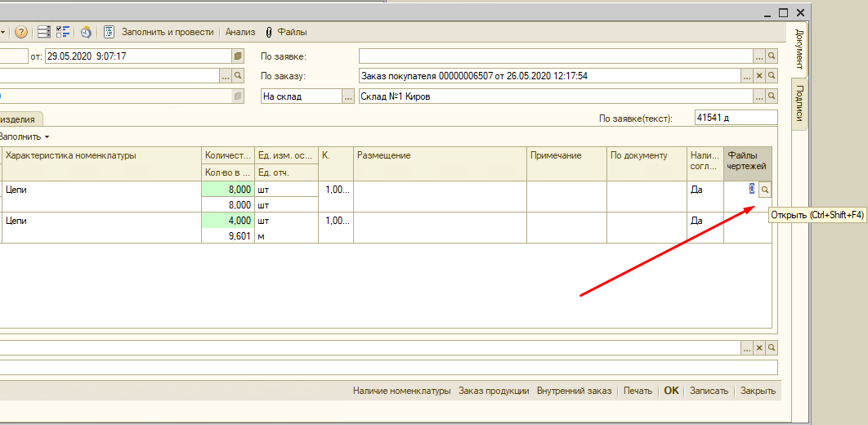Viewport: 868px width, 425px height.
Task: Open Склад №1 Киров with magnifier
Action: 772,96
